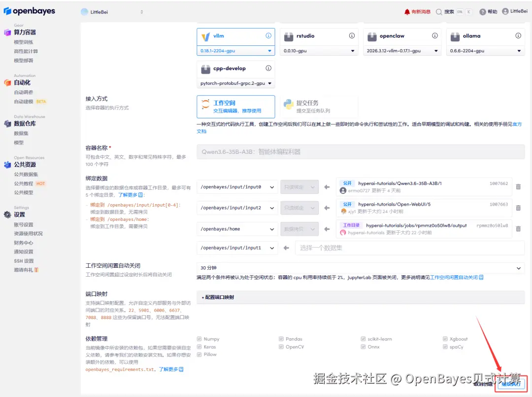Click the arrow beside input0 binding
This screenshot has width=532, height=397.
click(327, 187)
